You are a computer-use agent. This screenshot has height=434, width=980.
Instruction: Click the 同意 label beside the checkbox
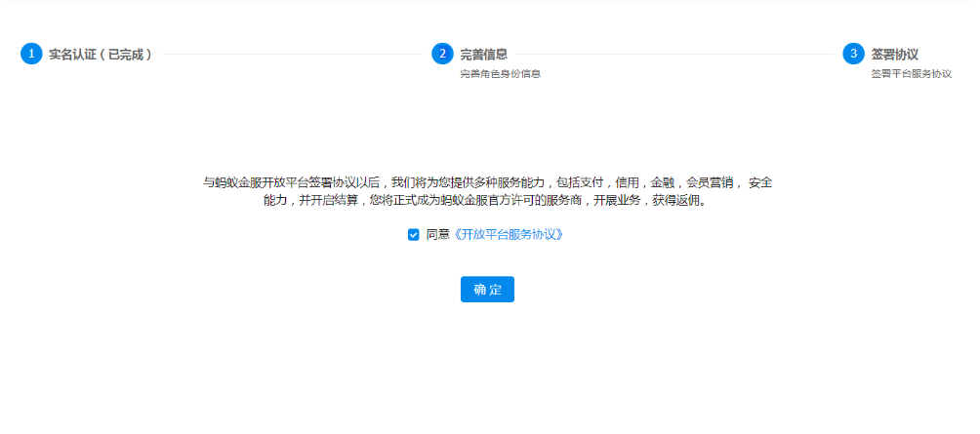point(438,234)
